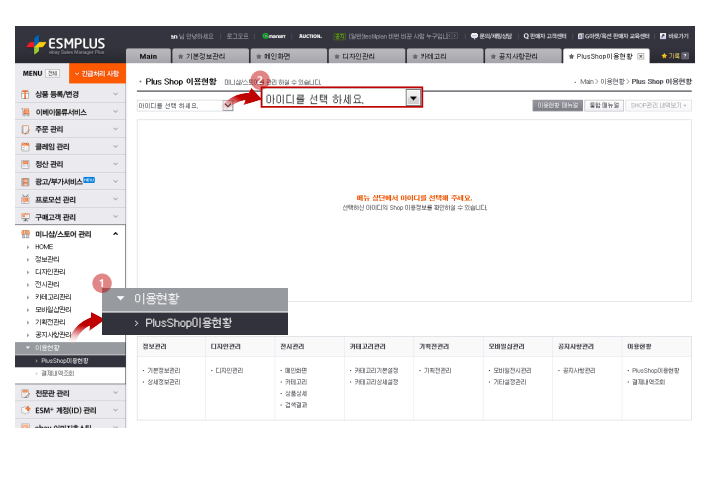Image resolution: width=715 pixels, height=489 pixels.
Task: Click the Gmarket logo in header
Action: coord(274,36)
